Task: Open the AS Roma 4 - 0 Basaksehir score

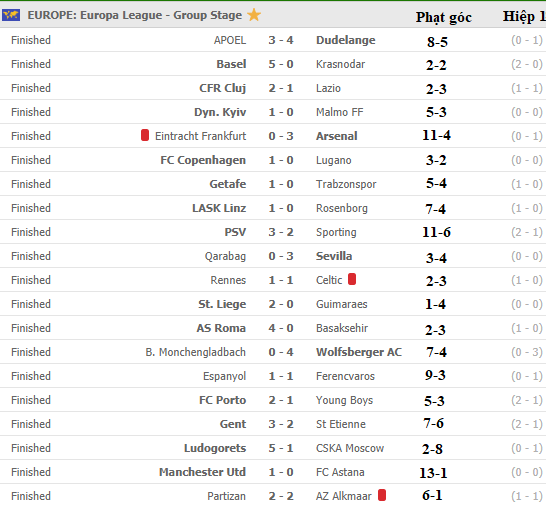Action: click(281, 328)
